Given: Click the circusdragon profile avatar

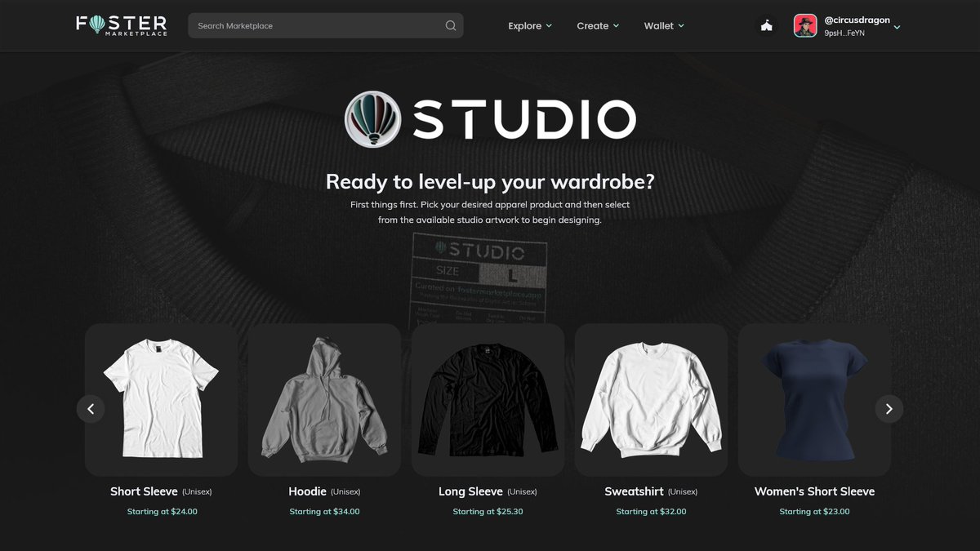Looking at the screenshot, I should (x=805, y=25).
